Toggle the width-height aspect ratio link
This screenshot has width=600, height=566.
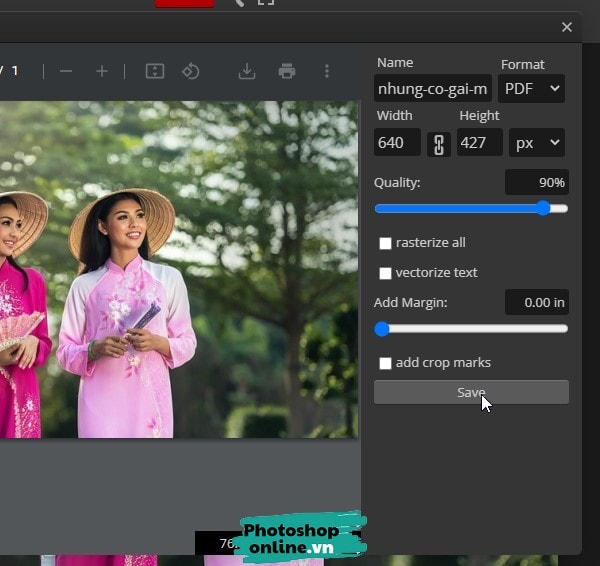pos(438,143)
